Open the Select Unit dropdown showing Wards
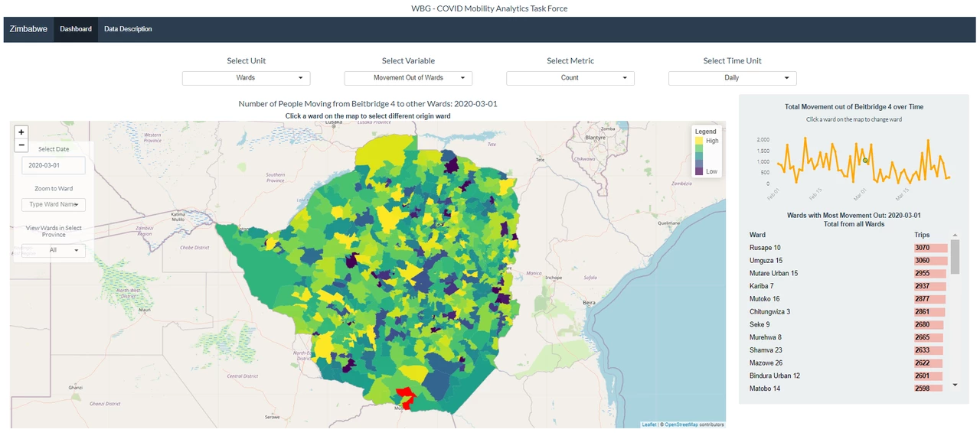The height and width of the screenshot is (439, 980). (246, 77)
